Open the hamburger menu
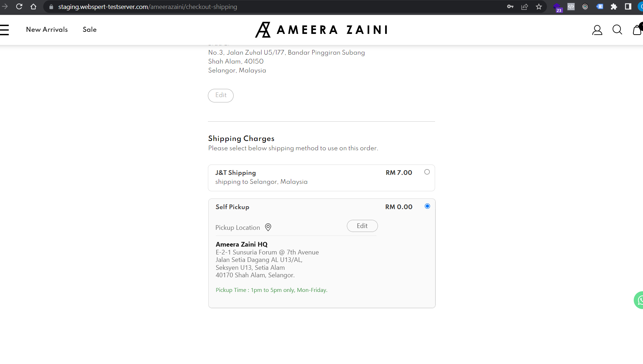This screenshot has width=643, height=364. click(4, 30)
